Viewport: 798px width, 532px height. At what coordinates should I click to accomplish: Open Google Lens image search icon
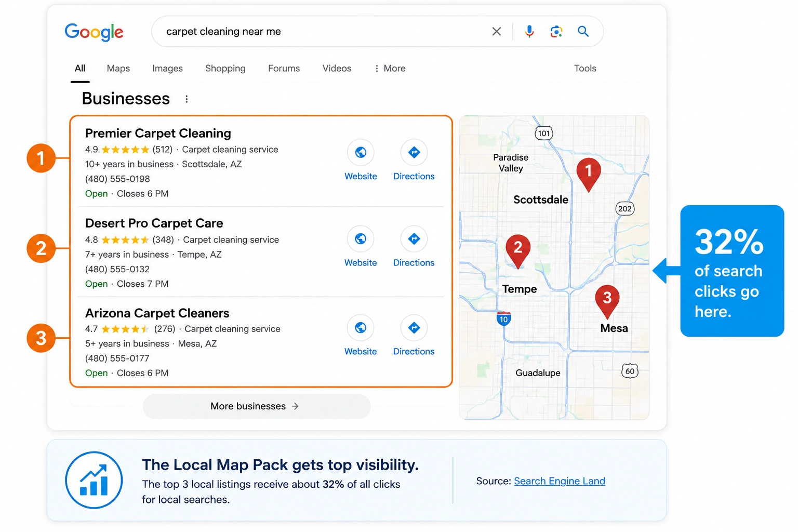(x=556, y=32)
